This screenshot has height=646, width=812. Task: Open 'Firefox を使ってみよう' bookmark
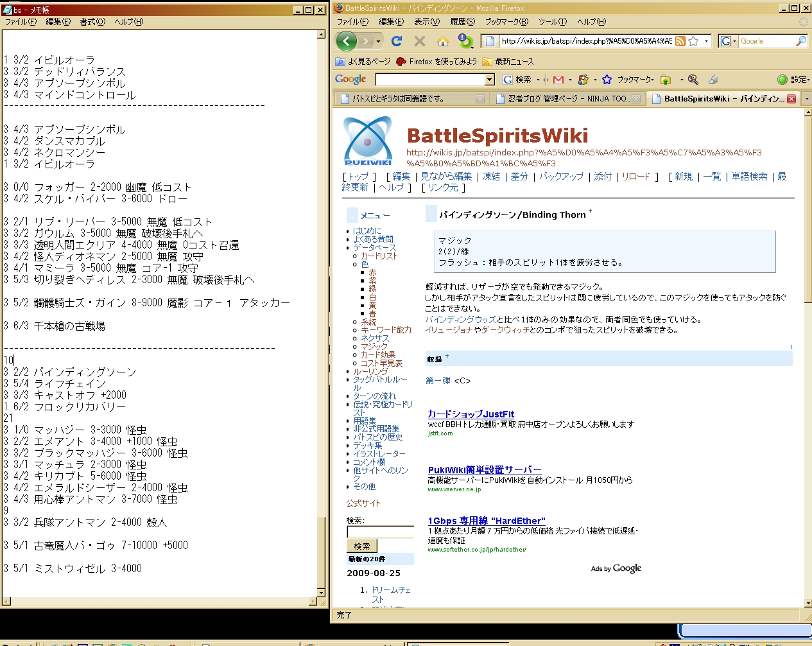436,62
